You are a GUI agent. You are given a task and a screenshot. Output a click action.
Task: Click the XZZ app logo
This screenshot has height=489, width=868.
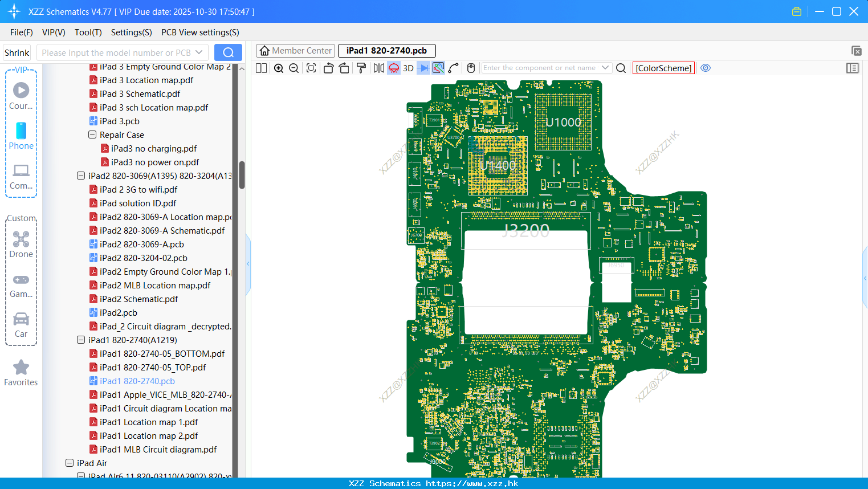coord(14,11)
